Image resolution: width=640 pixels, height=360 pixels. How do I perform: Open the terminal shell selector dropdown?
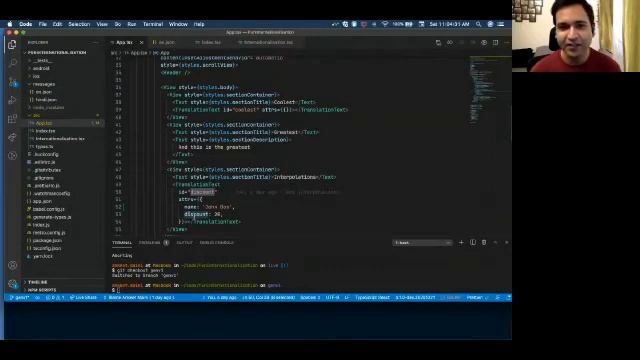(x=422, y=242)
